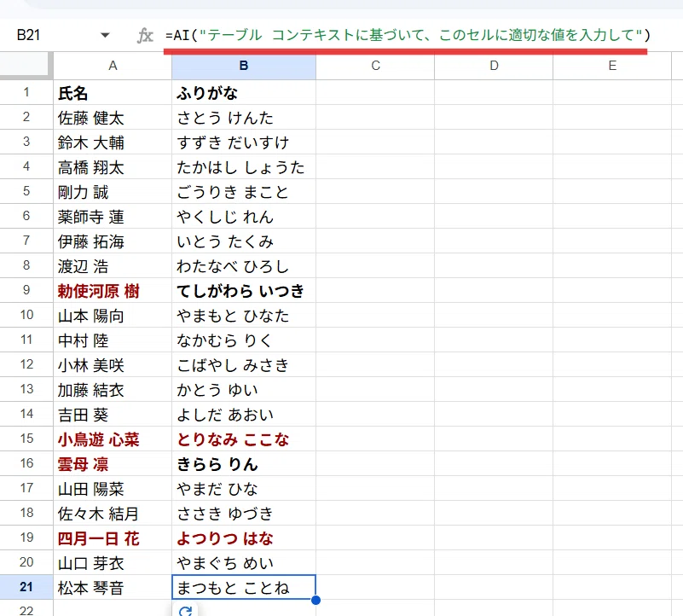This screenshot has width=683, height=616.
Task: Select row 15 header
Action: pyautogui.click(x=26, y=439)
